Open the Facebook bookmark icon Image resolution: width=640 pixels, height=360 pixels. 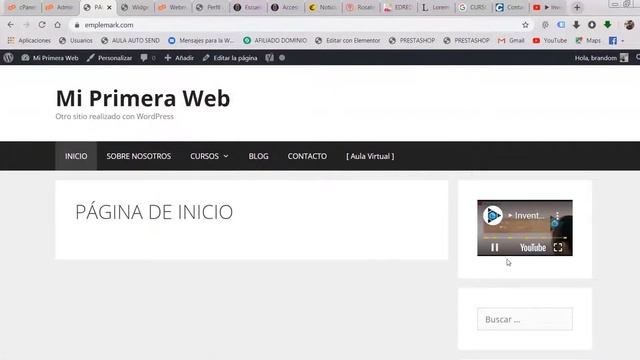[x=613, y=40]
